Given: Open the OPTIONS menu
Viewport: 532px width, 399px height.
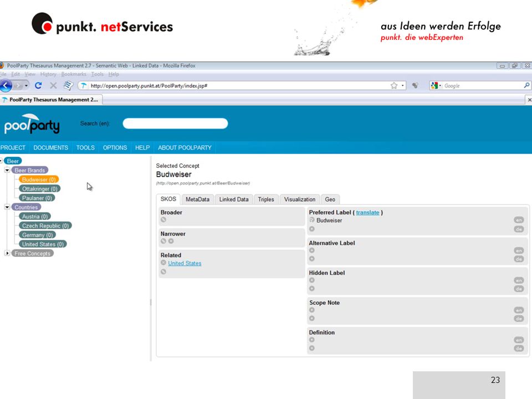Looking at the screenshot, I should click(115, 147).
